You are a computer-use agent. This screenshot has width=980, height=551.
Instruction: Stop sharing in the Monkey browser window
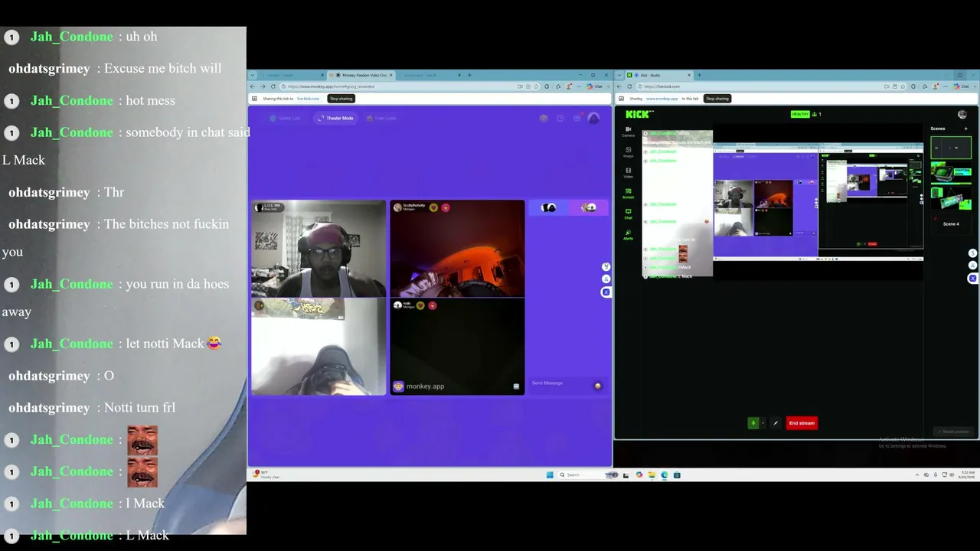pyautogui.click(x=341, y=99)
